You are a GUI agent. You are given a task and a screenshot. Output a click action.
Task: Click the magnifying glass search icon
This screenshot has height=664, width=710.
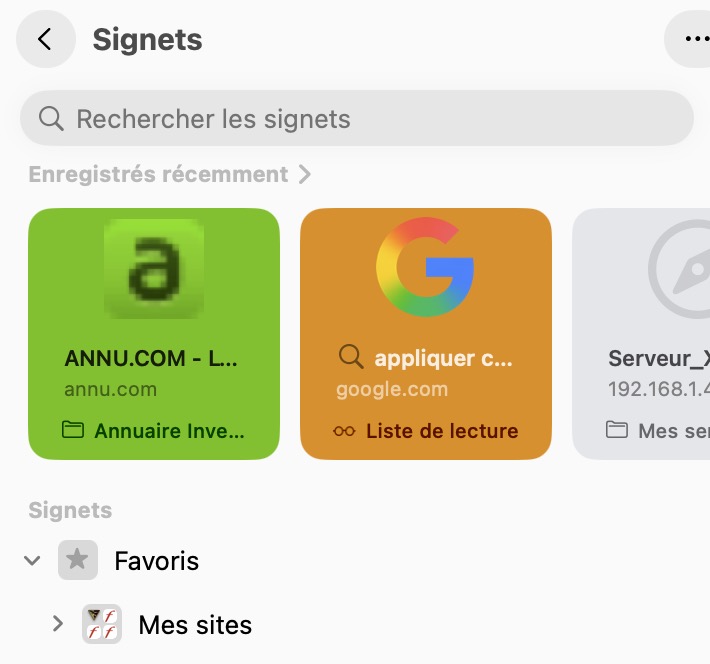coord(51,119)
